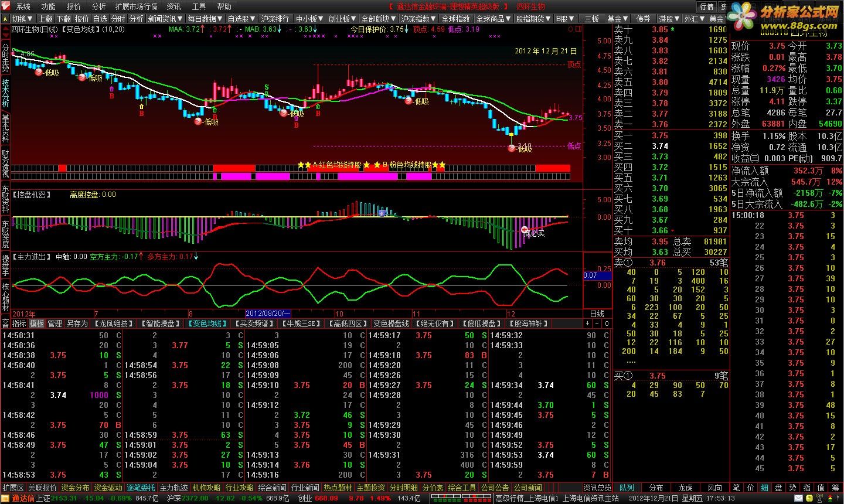844x504 pixels.
Task: Expand the 每日数据 dropdown
Action: tap(205, 19)
